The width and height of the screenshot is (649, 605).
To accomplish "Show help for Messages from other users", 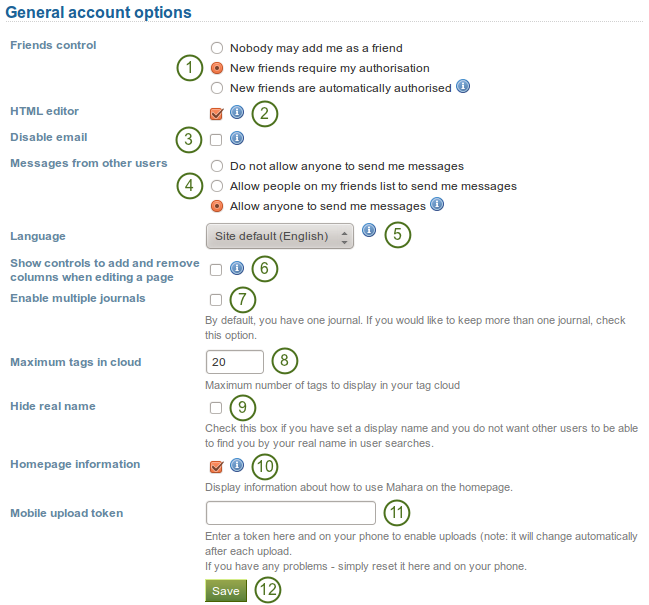I will click(437, 206).
